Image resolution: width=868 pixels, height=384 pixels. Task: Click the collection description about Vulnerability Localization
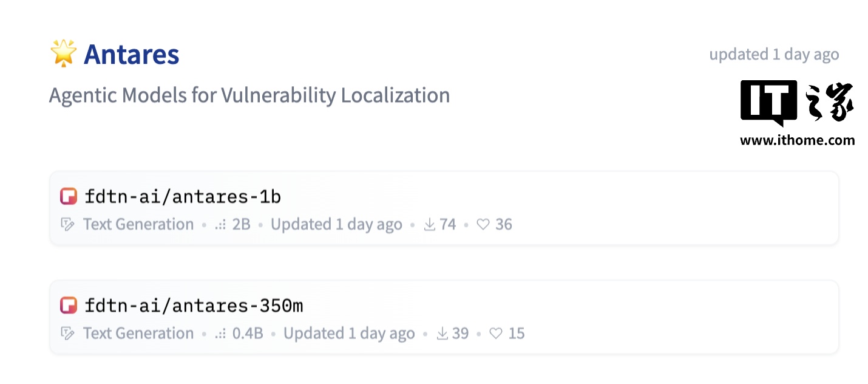point(249,95)
